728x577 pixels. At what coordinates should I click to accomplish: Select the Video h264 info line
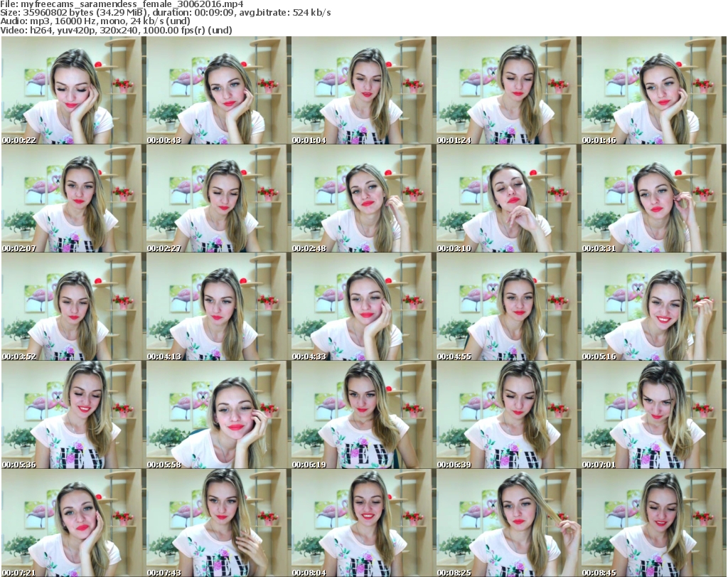pyautogui.click(x=116, y=30)
